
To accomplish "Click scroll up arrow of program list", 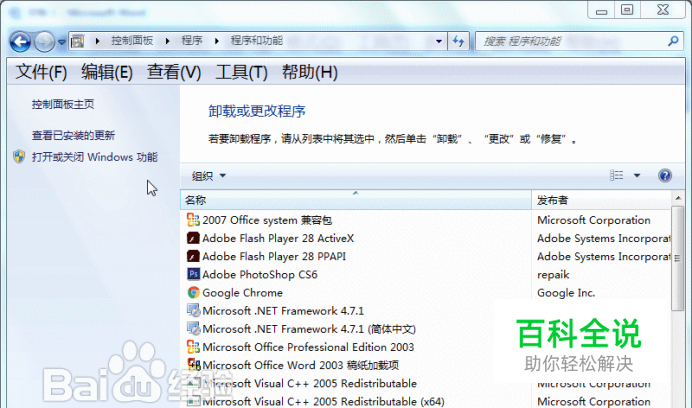I will [677, 198].
